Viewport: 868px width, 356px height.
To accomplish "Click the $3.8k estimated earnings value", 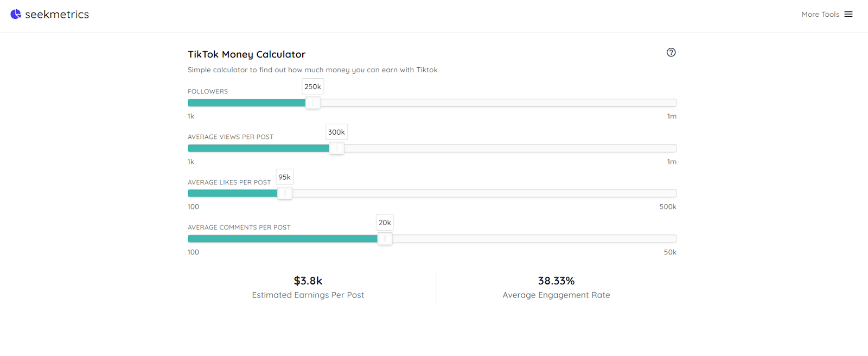I will point(308,281).
